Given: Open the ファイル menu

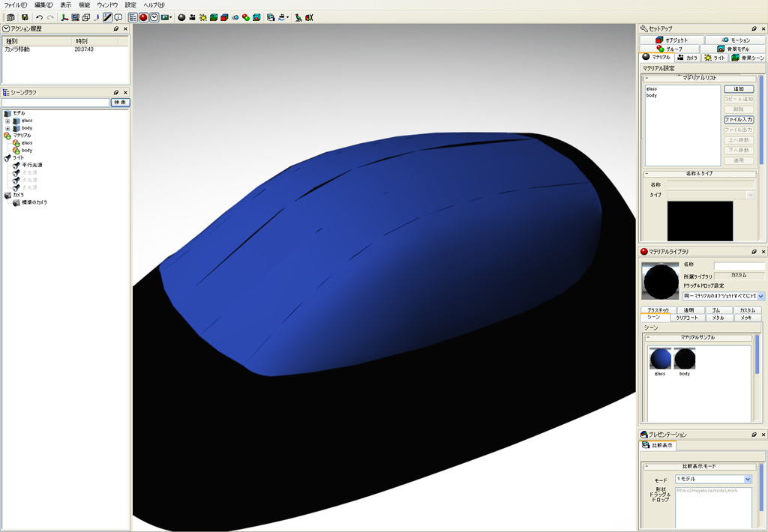Looking at the screenshot, I should click(x=16, y=5).
